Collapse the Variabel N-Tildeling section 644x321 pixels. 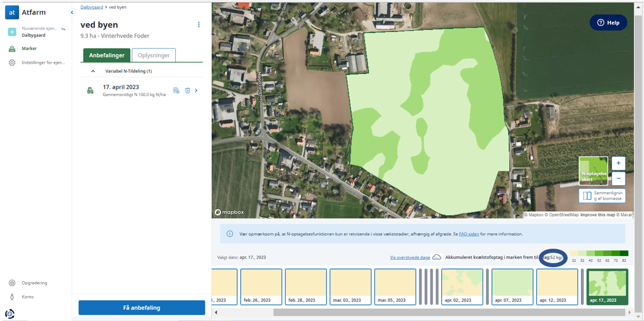(93, 71)
